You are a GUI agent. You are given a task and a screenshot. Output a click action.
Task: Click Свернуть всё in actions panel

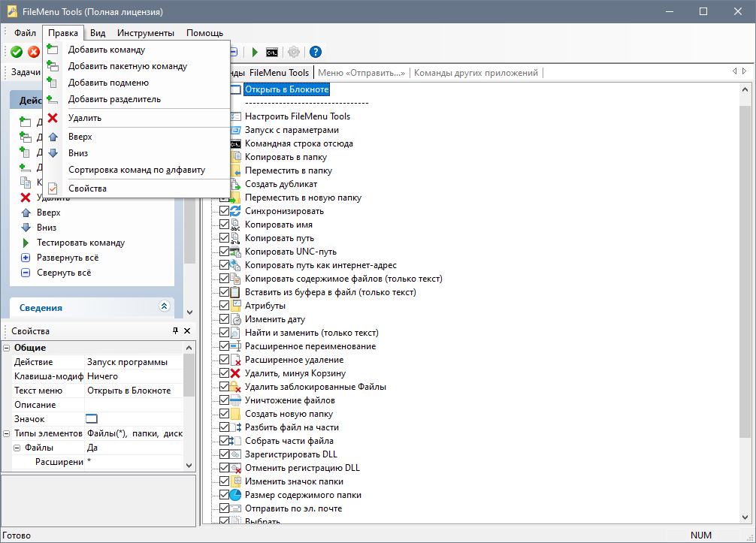tap(64, 273)
